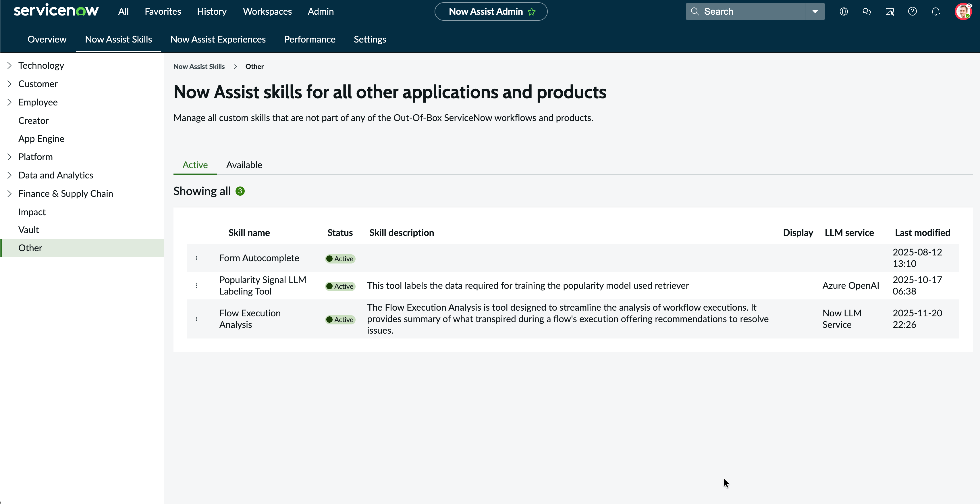Image resolution: width=980 pixels, height=504 pixels.
Task: Expand the Data and Analytics node
Action: (9, 175)
